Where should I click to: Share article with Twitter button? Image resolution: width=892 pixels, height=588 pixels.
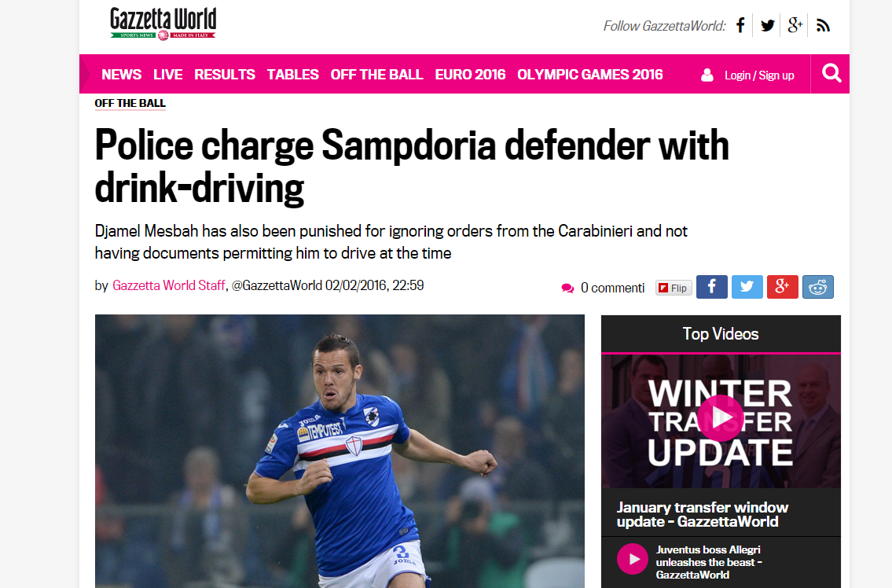(747, 287)
